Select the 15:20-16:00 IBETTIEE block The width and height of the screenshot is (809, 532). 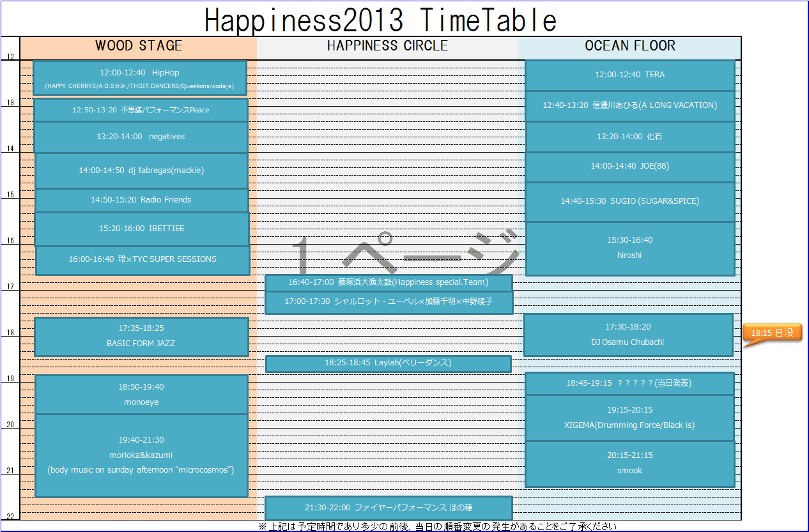[x=142, y=229]
